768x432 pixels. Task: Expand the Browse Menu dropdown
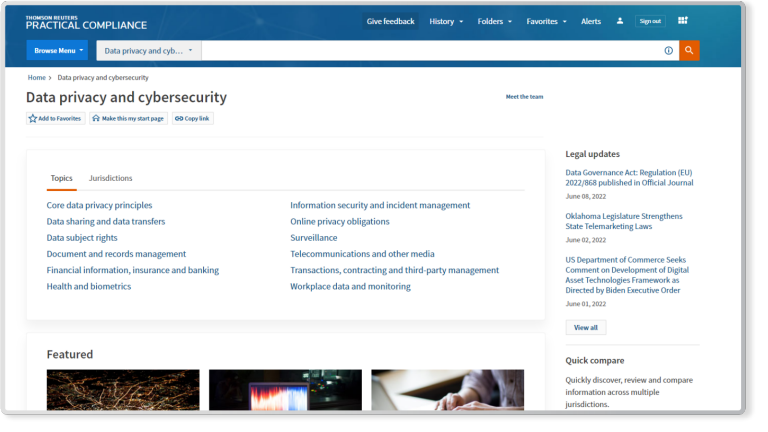(57, 50)
